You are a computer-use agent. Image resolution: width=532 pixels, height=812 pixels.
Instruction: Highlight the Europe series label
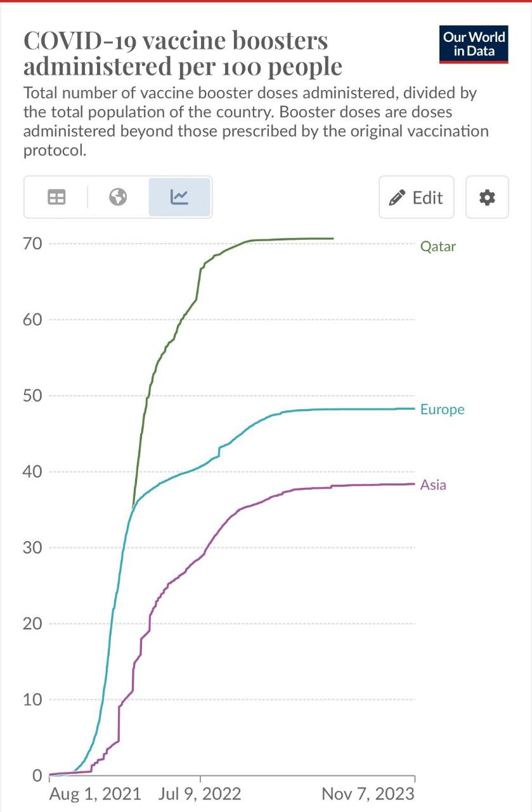tap(442, 409)
